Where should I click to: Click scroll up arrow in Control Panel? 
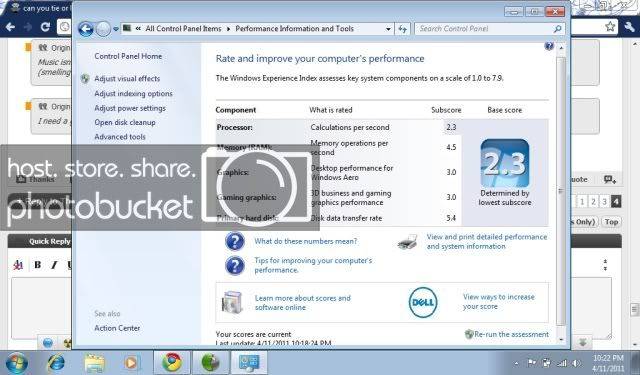click(561, 48)
